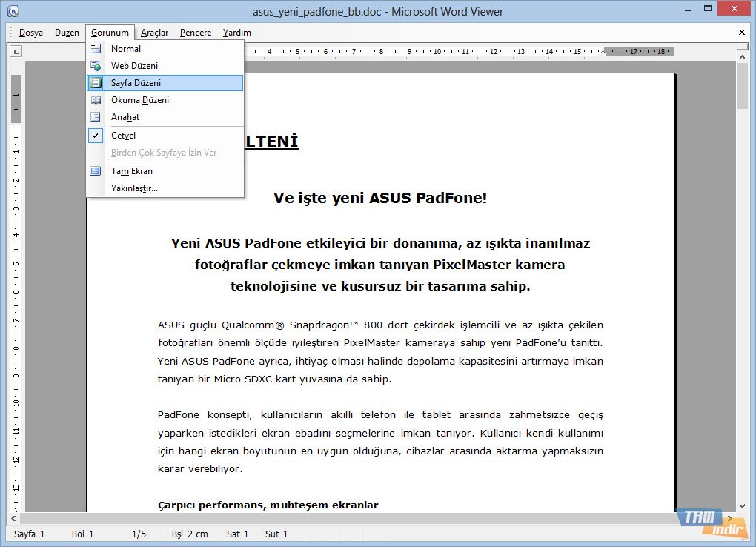The height and width of the screenshot is (547, 756).
Task: Minimize the Word Viewer window
Action: pos(688,9)
